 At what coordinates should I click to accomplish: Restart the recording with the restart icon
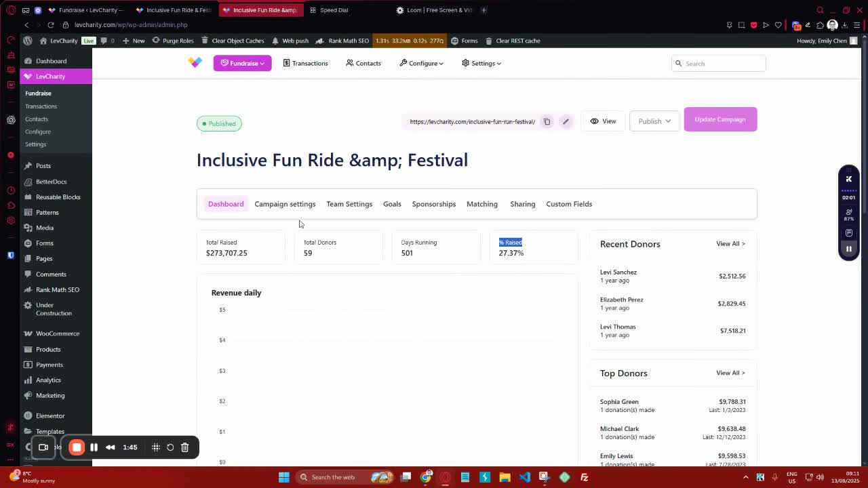click(170, 447)
